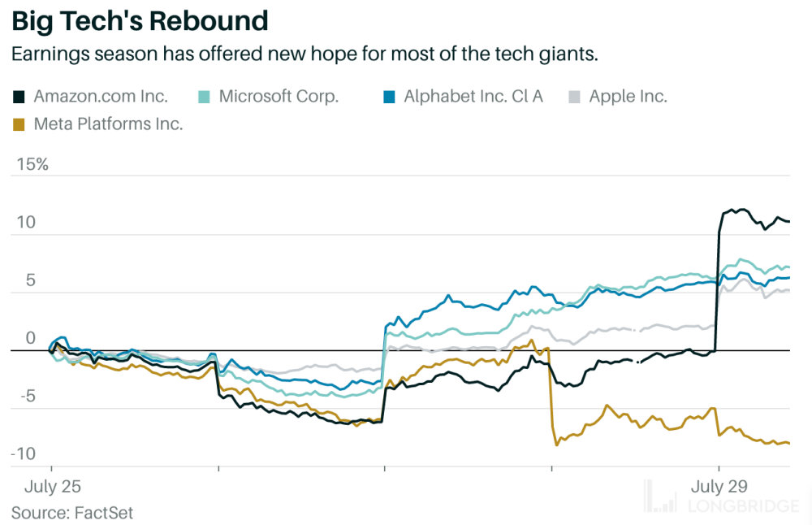Click the Source: FactSet attribution
The image size is (812, 525).
[72, 513]
